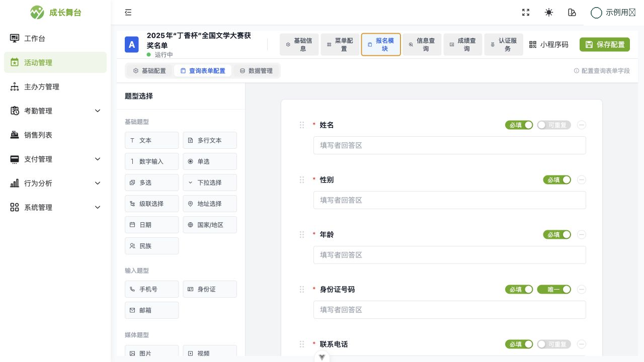Screen dimensions: 644x362
Task: Switch to 信息查询 tab
Action: click(422, 44)
